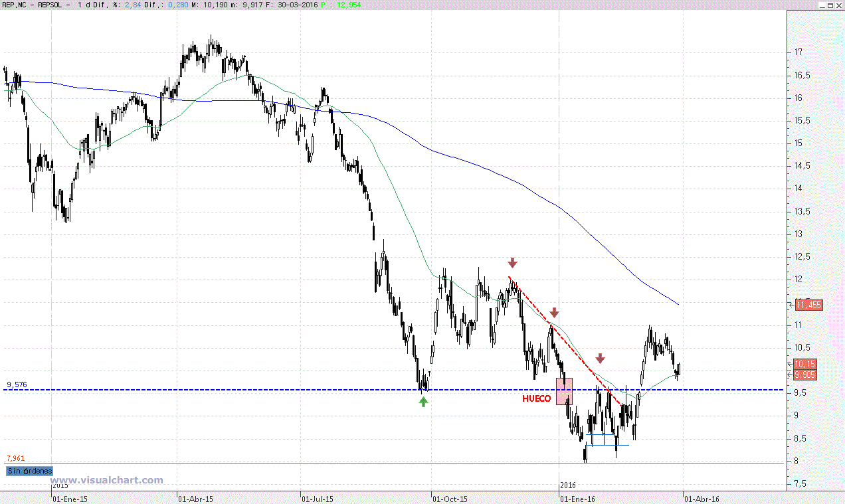The image size is (845, 504).
Task: Click the 0,280 difference value in header
Action: (x=178, y=5)
